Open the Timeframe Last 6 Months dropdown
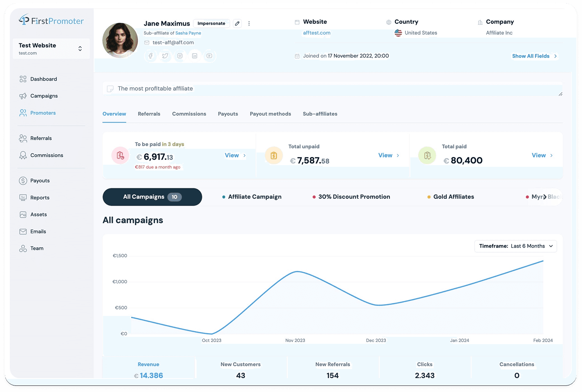 tap(515, 246)
